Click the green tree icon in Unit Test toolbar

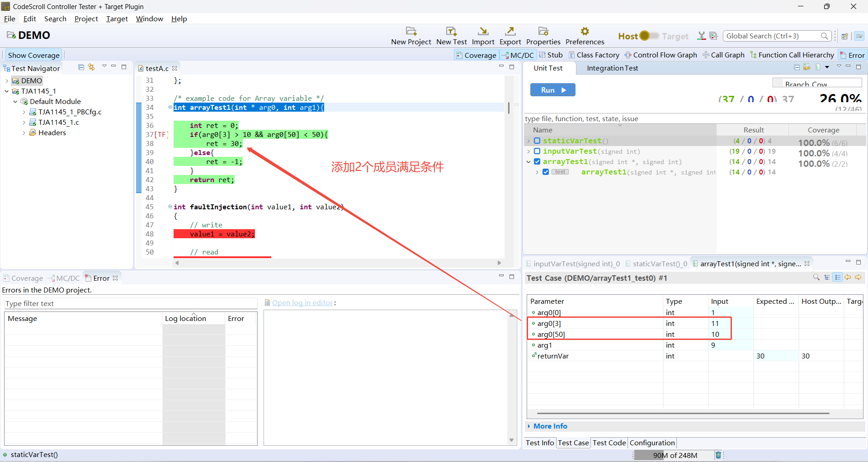pos(818,67)
